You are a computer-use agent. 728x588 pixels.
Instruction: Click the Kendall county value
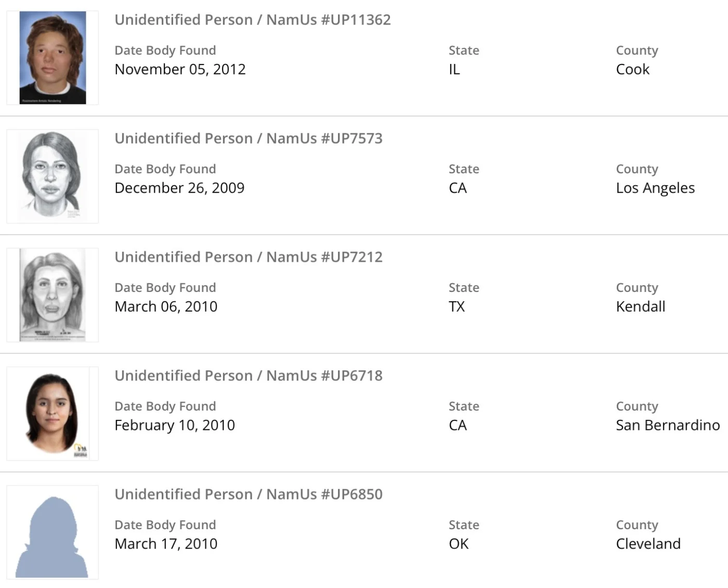tap(641, 306)
